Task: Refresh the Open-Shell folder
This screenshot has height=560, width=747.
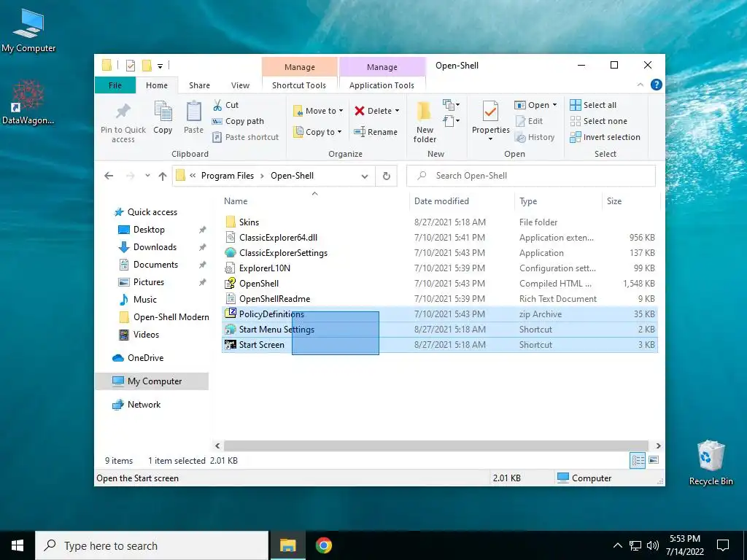Action: (x=387, y=176)
